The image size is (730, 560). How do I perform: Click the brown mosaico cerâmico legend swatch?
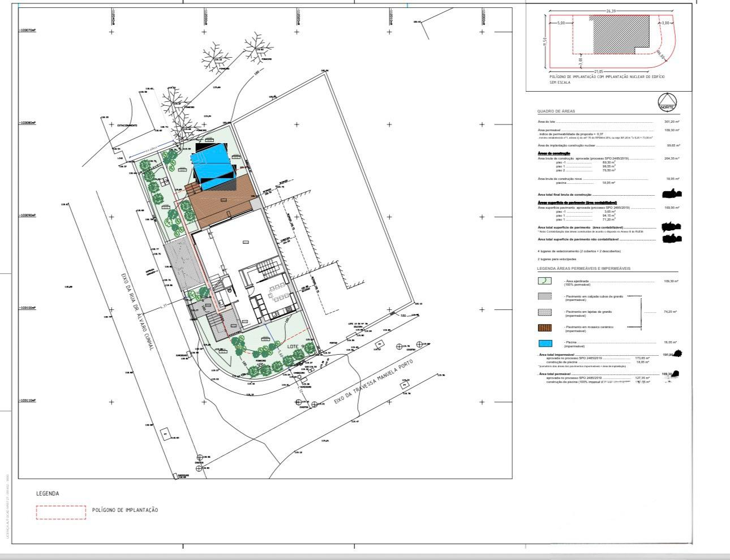coord(545,328)
